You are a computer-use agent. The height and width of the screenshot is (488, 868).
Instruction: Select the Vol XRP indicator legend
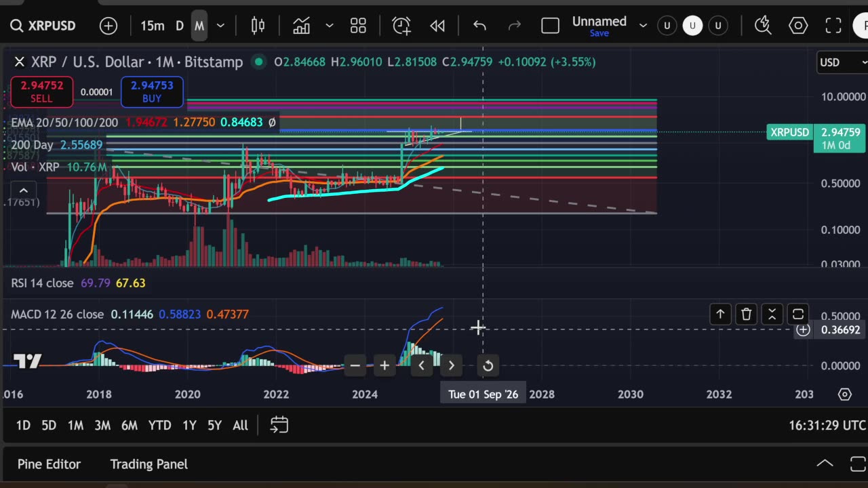pos(35,167)
